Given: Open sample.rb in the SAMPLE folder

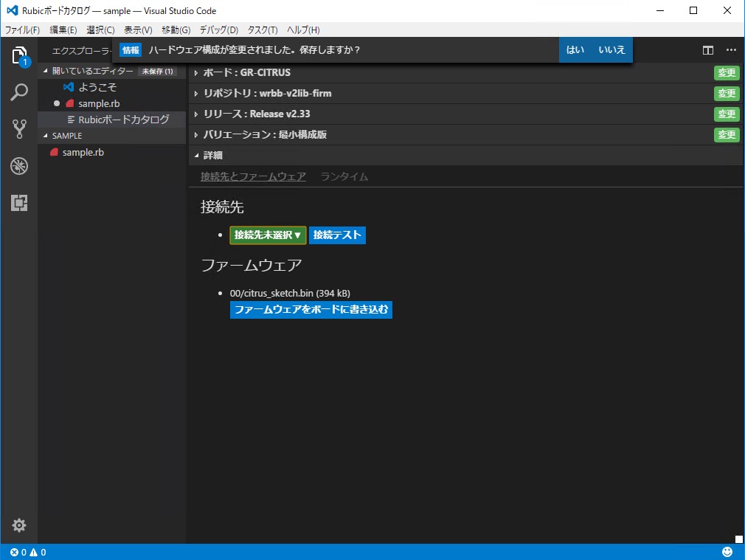Looking at the screenshot, I should click(111, 152).
